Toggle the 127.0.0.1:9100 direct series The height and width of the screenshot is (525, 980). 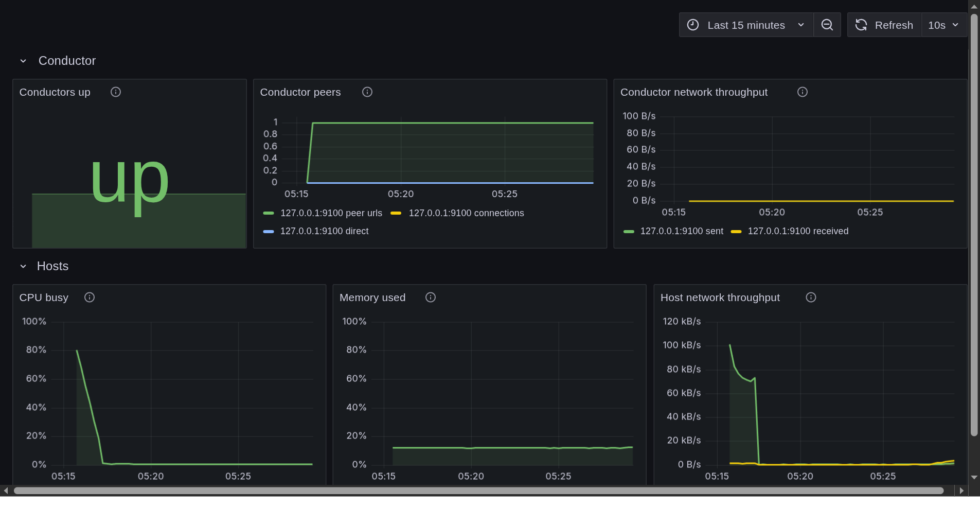[x=324, y=231]
